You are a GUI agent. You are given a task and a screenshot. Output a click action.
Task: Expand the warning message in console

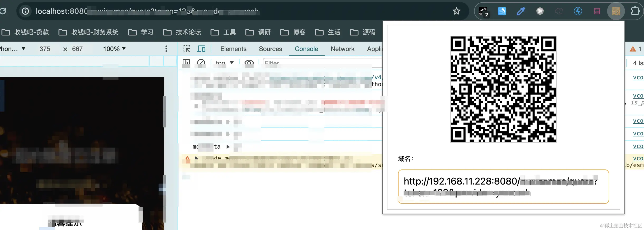pos(196,158)
